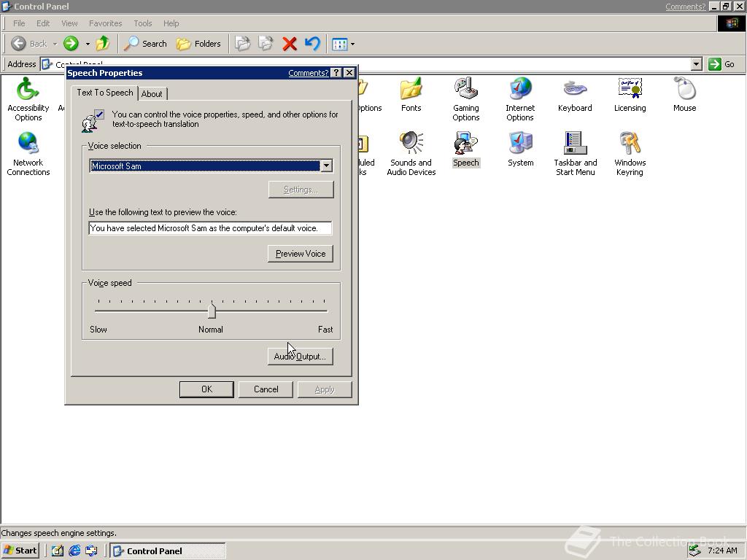Open Sounds and Audio Devices icon

[411, 153]
